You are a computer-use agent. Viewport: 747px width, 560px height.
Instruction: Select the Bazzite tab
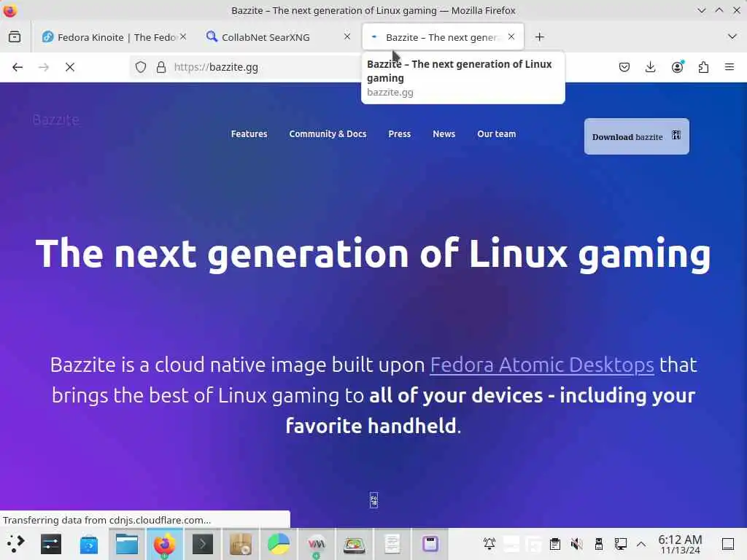(x=443, y=37)
